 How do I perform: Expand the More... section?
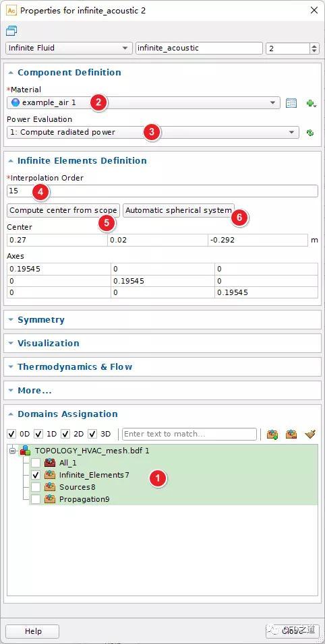coord(10,391)
